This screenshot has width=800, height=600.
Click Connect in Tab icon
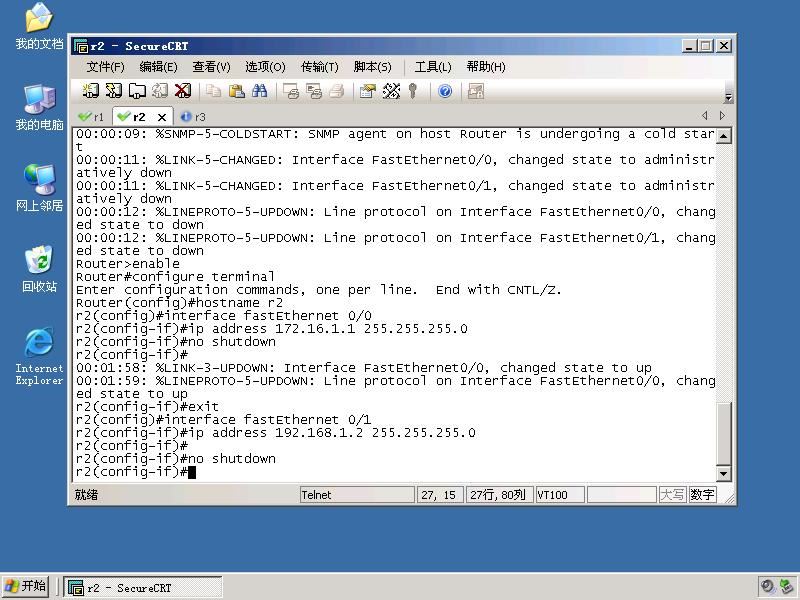[137, 91]
